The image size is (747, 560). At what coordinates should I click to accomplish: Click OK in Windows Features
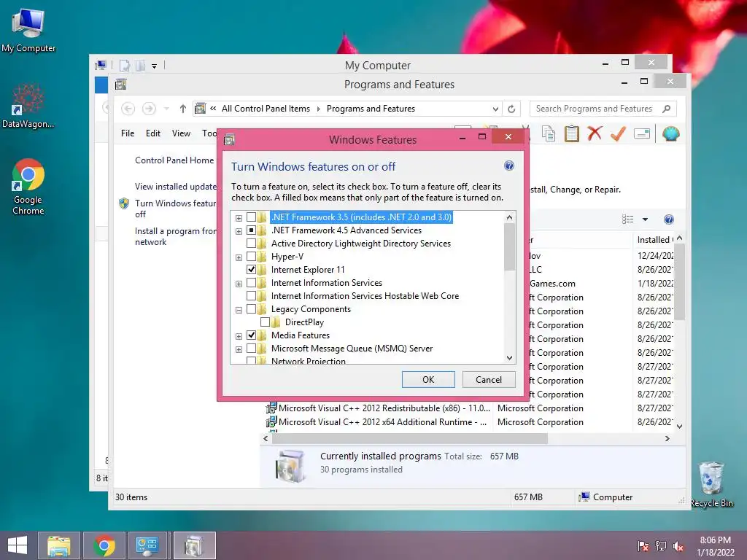428,379
